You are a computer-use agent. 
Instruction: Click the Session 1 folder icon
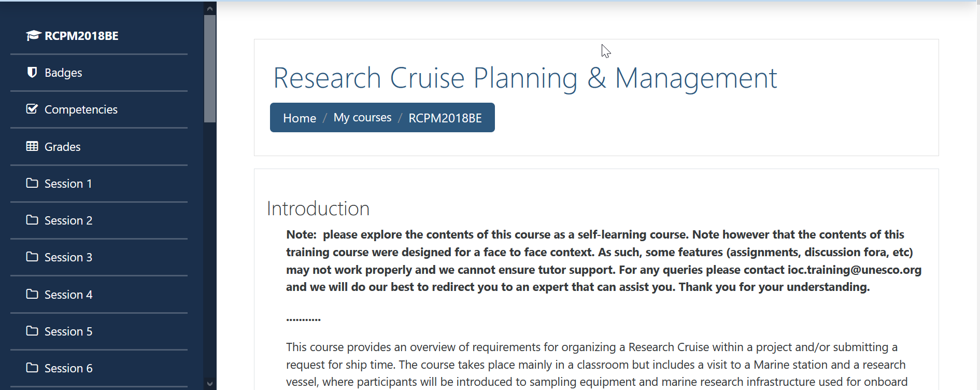(x=32, y=183)
